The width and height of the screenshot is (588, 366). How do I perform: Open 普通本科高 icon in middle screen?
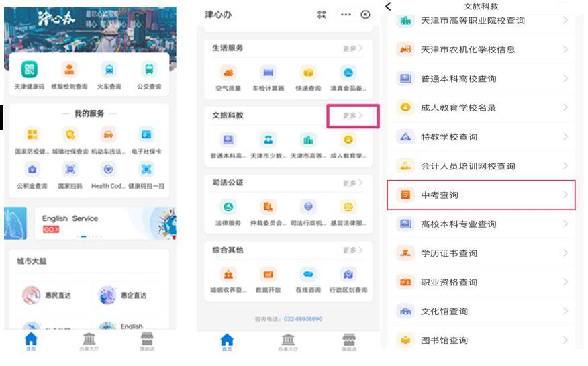click(228, 140)
